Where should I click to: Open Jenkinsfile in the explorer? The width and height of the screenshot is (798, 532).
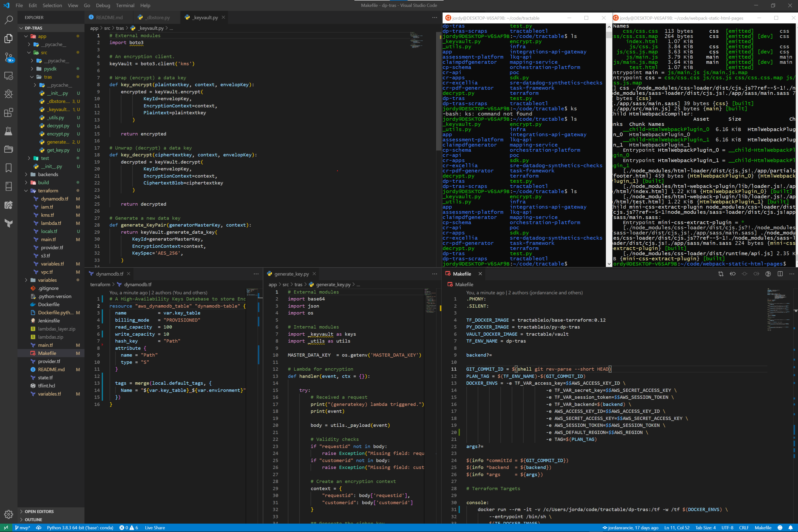click(51, 321)
